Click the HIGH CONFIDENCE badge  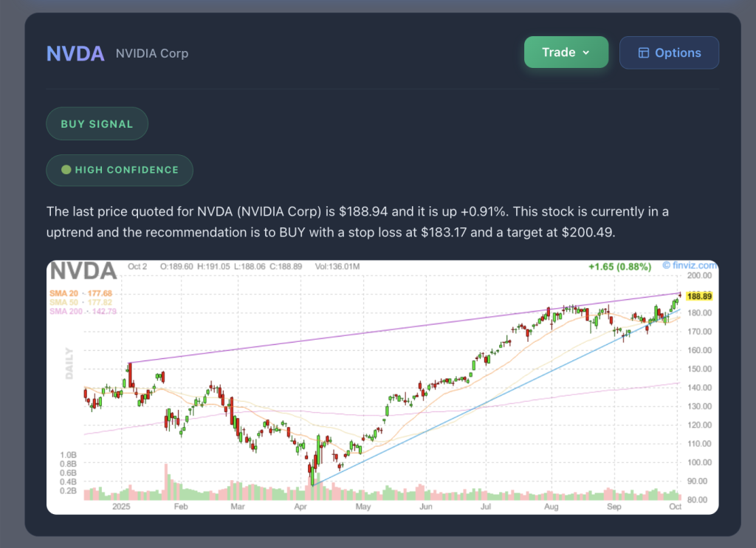click(120, 170)
